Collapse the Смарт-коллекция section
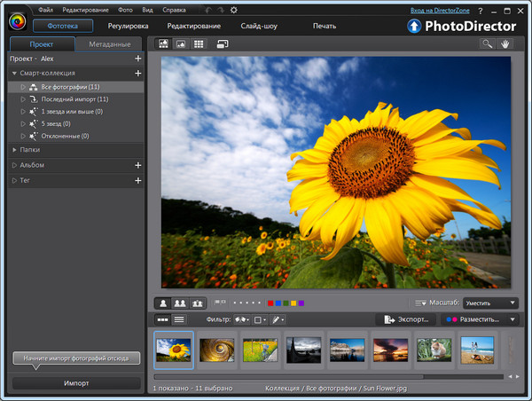532x401 pixels. [14, 73]
